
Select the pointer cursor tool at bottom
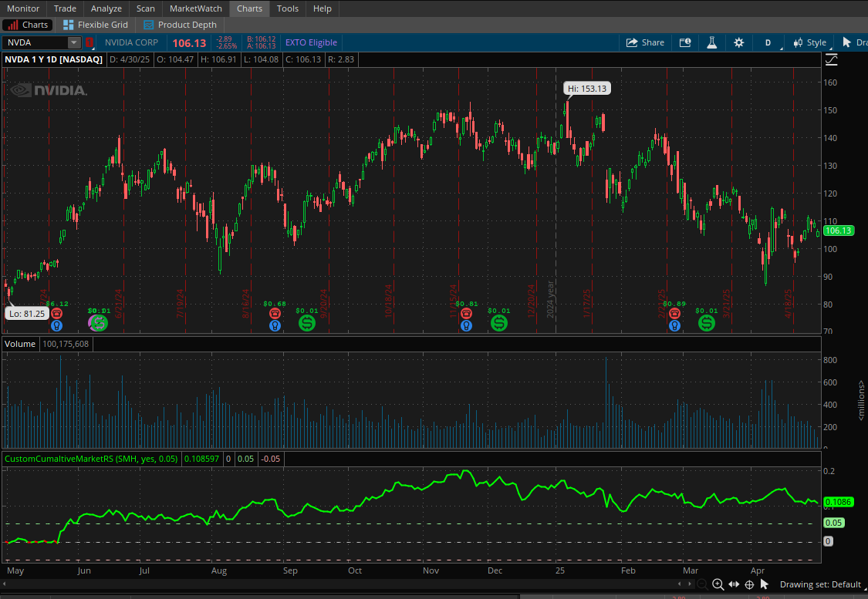(765, 584)
